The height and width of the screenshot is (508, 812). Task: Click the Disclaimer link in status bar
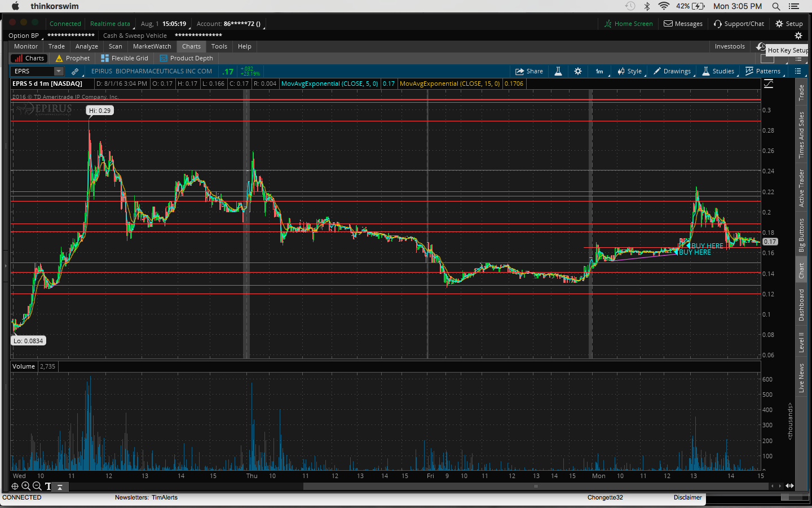click(x=688, y=497)
